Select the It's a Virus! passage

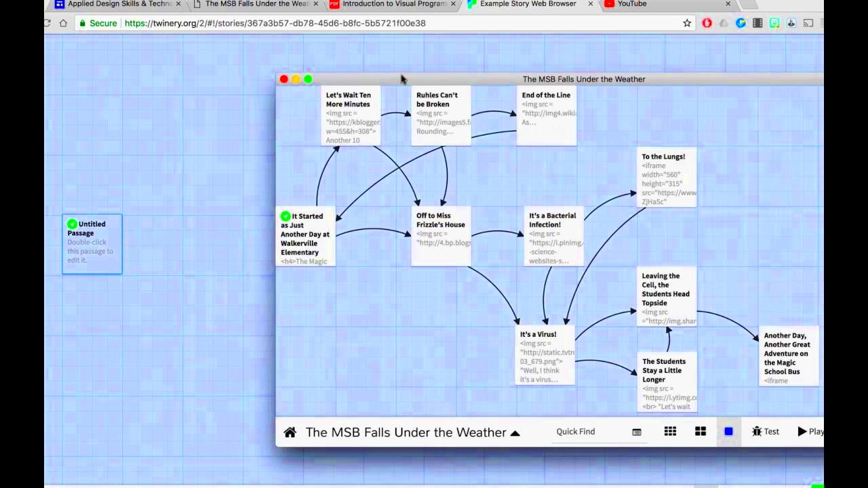pyautogui.click(x=545, y=354)
